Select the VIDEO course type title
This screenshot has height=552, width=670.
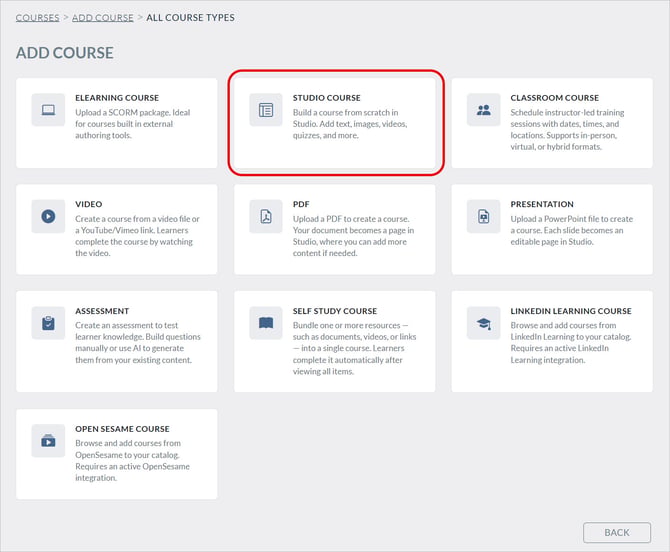pyautogui.click(x=88, y=204)
